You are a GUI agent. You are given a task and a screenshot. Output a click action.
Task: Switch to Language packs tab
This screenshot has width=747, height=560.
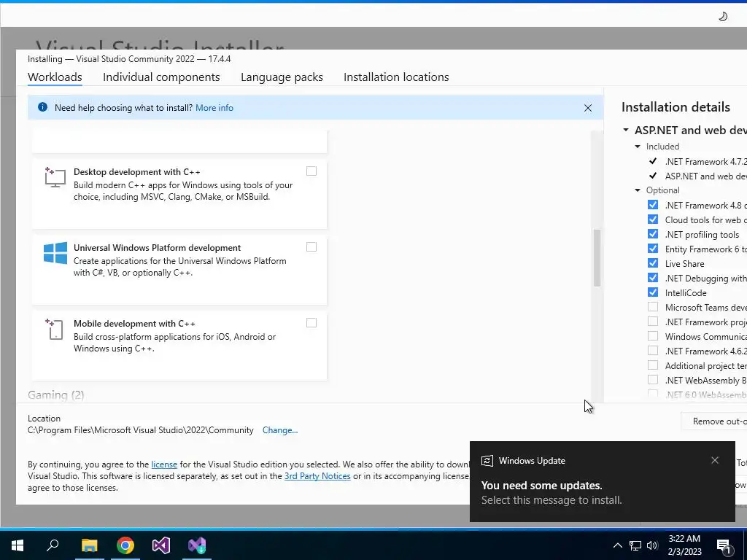click(282, 77)
